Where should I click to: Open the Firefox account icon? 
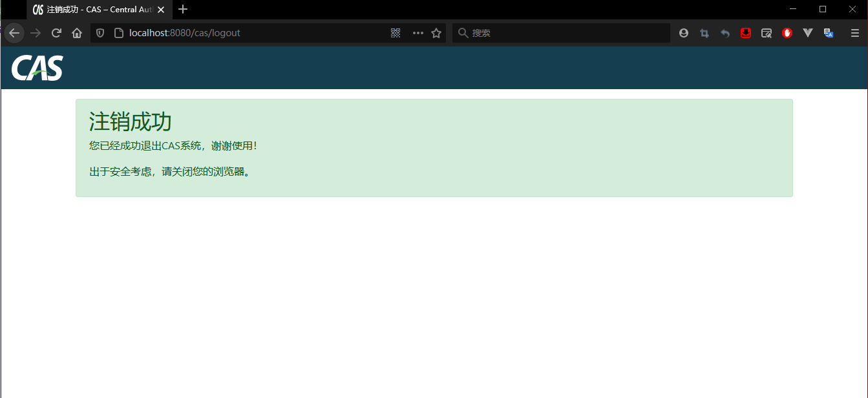(684, 33)
